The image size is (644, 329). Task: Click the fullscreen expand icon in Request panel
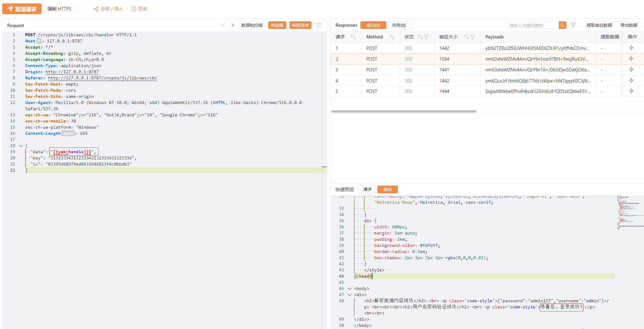click(319, 25)
